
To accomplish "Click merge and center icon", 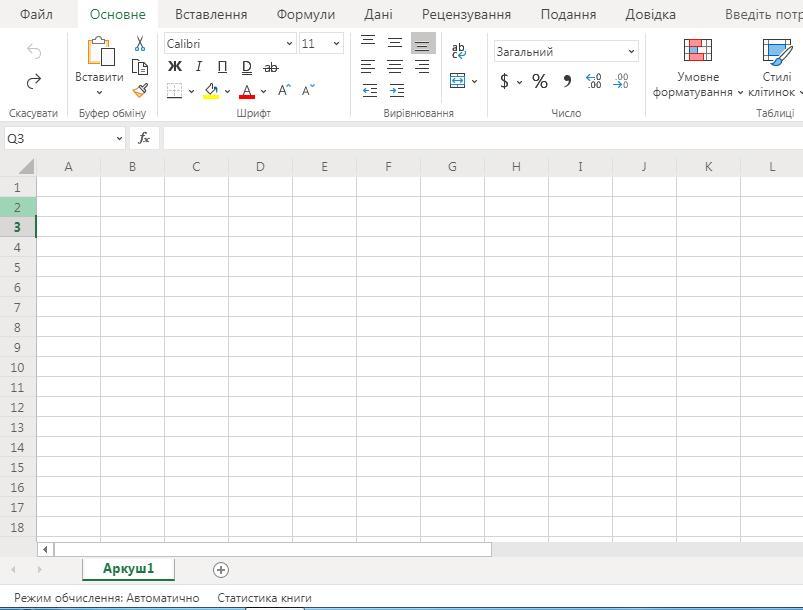I will point(457,80).
